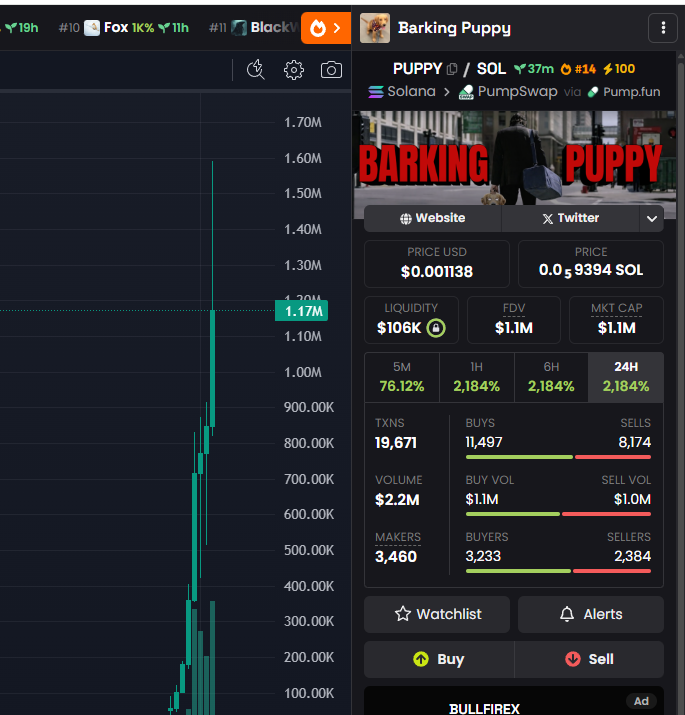
Task: Click the MAKERS 3,460 value
Action: pos(396,557)
